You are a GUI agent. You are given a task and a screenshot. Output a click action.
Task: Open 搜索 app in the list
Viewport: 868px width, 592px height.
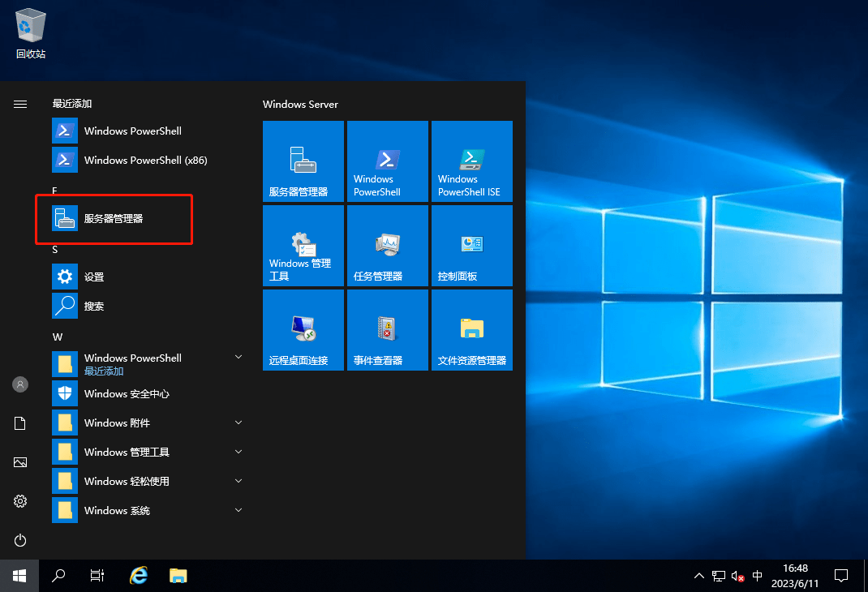point(148,306)
